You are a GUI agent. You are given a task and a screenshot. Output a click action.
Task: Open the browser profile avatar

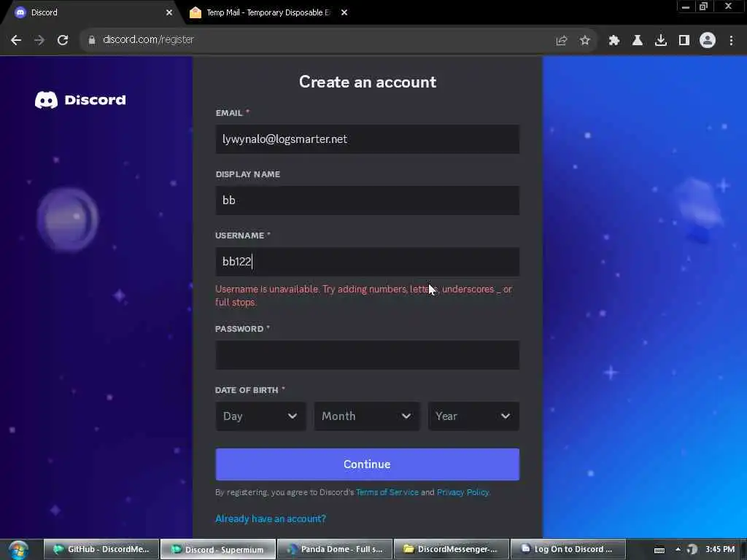pos(708,41)
